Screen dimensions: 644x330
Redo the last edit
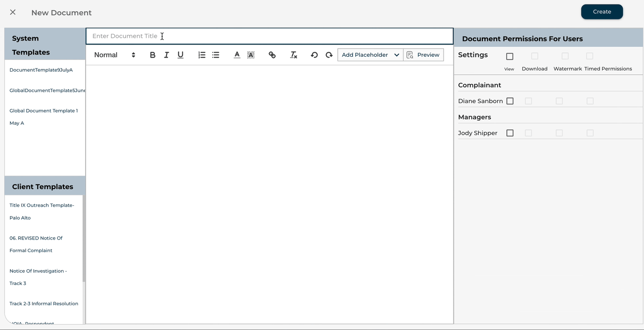pos(329,55)
